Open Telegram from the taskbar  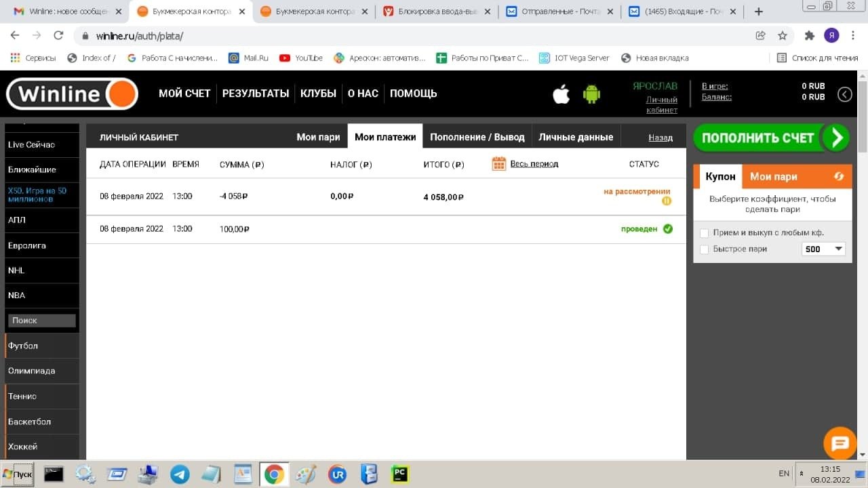(x=180, y=474)
